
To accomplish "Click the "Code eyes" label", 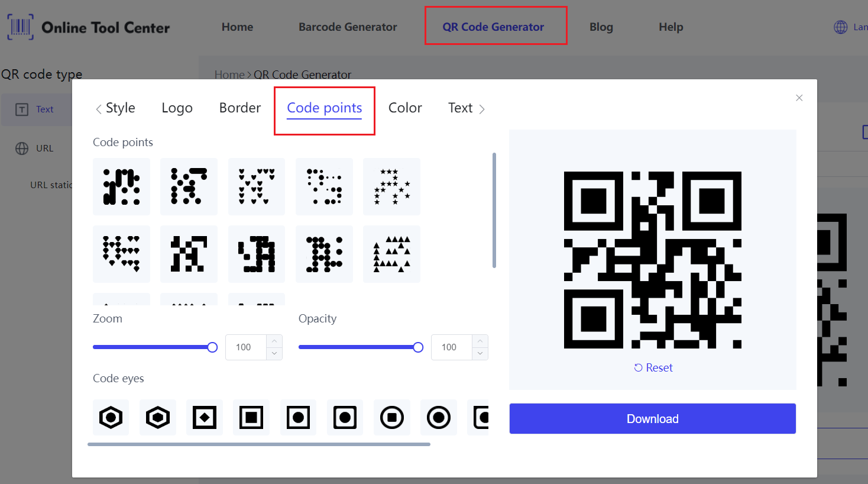I will (118, 379).
